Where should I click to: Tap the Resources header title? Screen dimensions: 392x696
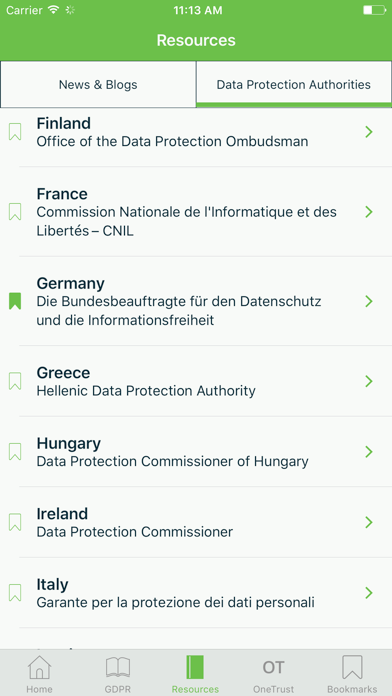tap(196, 40)
